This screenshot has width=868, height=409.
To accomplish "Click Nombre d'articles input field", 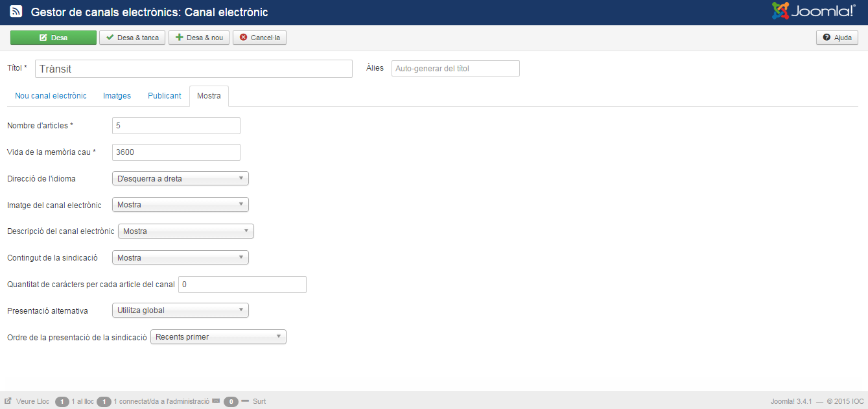I will pyautogui.click(x=176, y=126).
